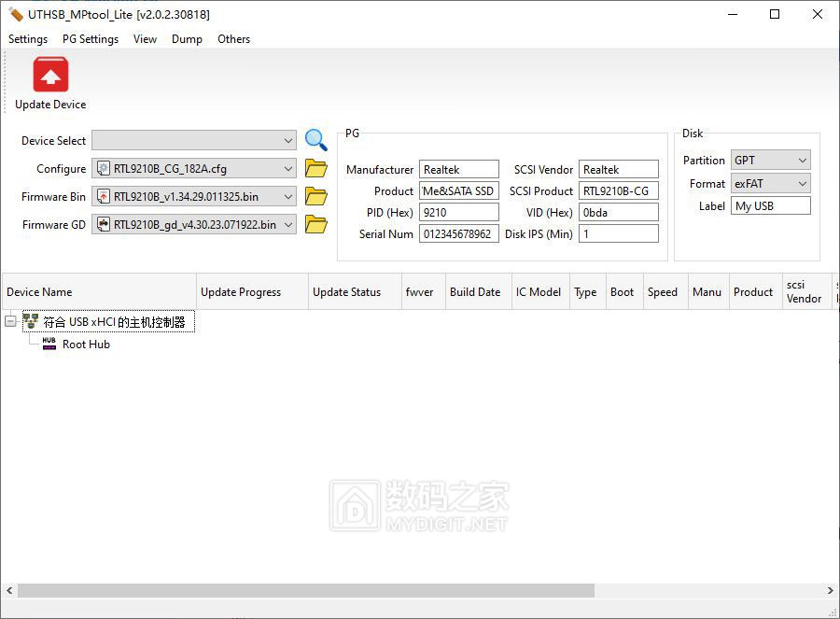Open folder browse icon for Configure file
Image resolution: width=840 pixels, height=619 pixels.
point(316,169)
